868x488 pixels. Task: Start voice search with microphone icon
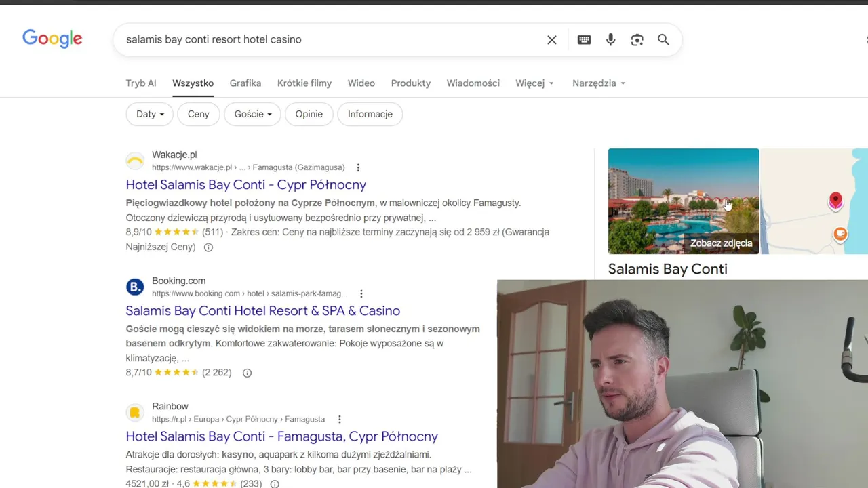[611, 40]
